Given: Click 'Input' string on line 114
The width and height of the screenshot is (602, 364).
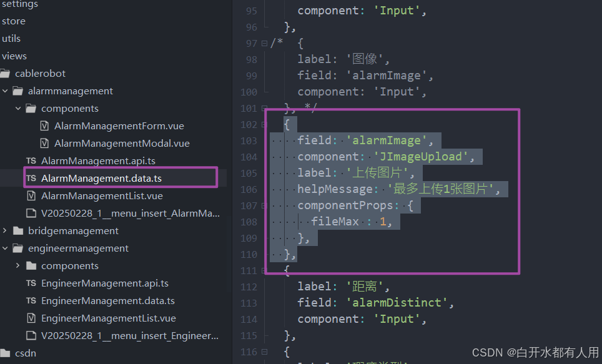Looking at the screenshot, I should 396,319.
